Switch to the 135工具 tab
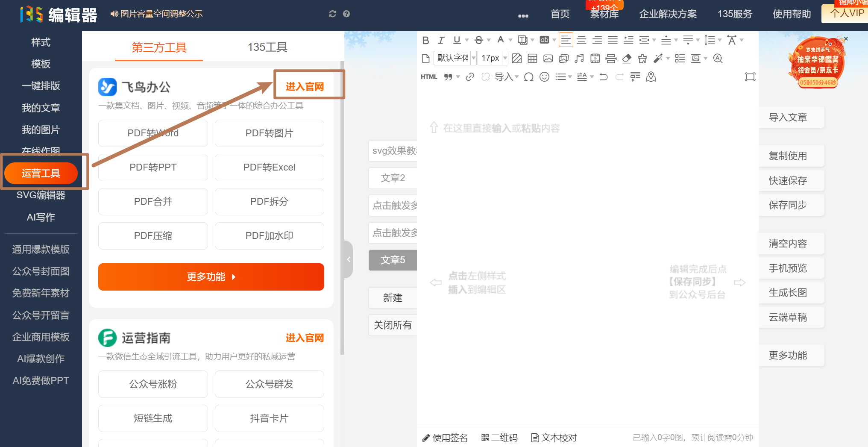This screenshot has height=447, width=868. pyautogui.click(x=267, y=47)
